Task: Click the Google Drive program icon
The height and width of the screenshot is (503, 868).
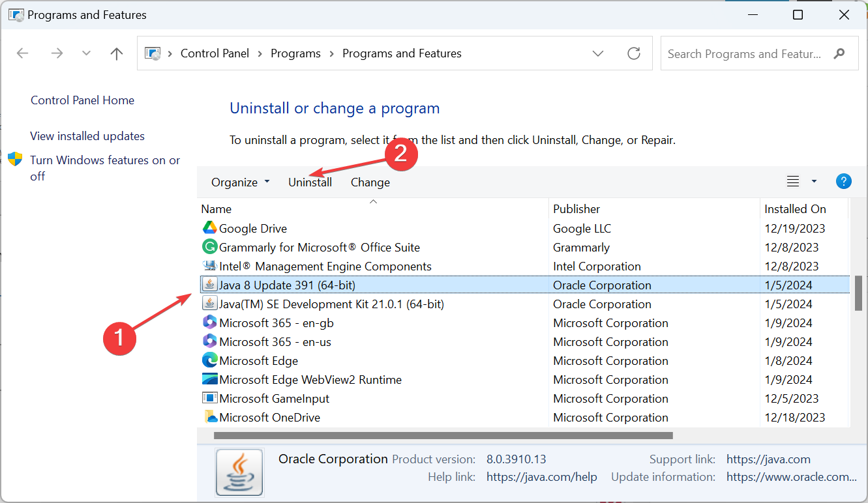Action: click(x=209, y=228)
